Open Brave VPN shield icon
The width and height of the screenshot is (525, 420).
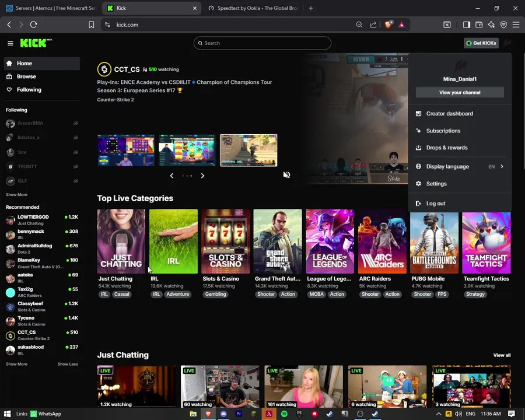point(503,24)
